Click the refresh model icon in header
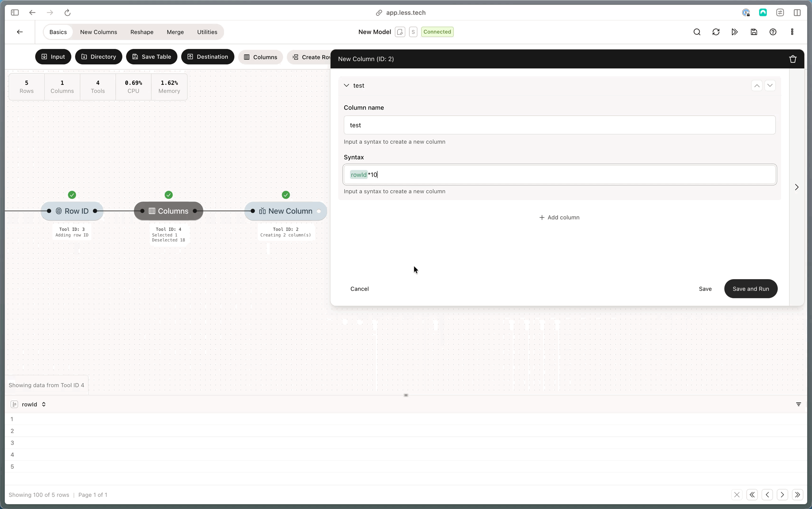 [x=716, y=32]
